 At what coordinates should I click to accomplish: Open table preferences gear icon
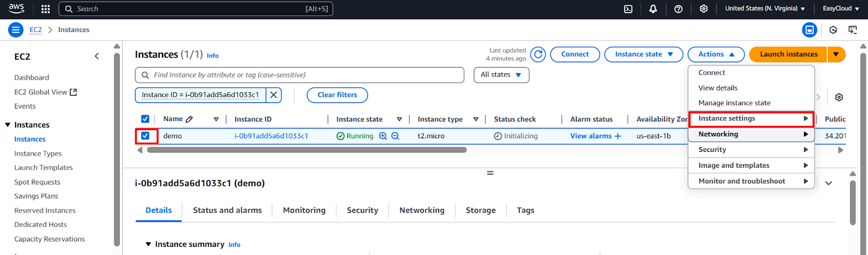click(x=839, y=97)
